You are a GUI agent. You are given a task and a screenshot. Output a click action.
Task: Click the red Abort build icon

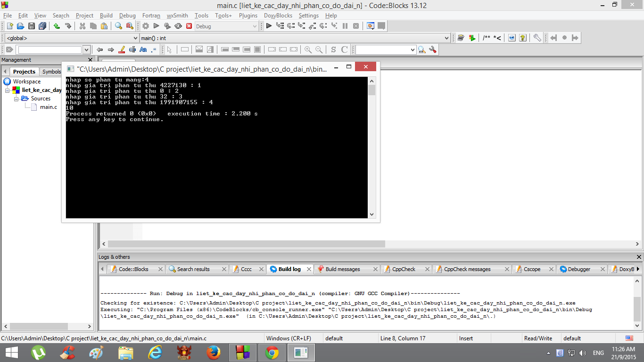[189, 26]
